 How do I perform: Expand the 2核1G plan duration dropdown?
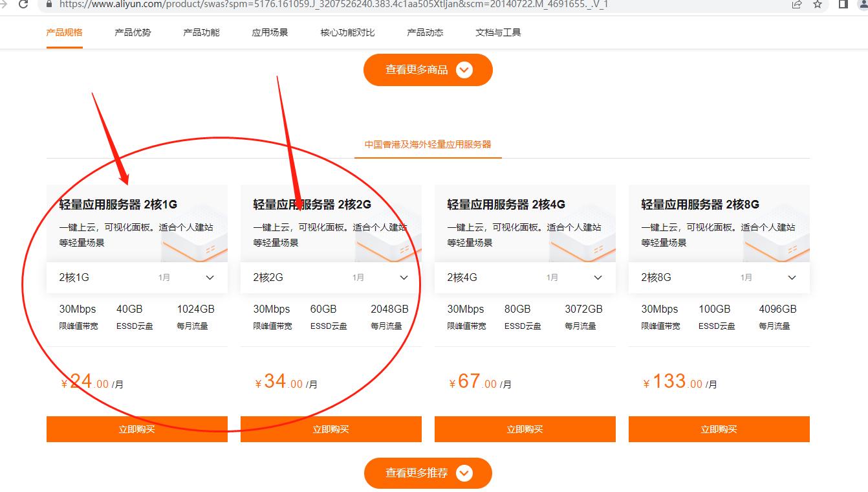click(x=209, y=277)
